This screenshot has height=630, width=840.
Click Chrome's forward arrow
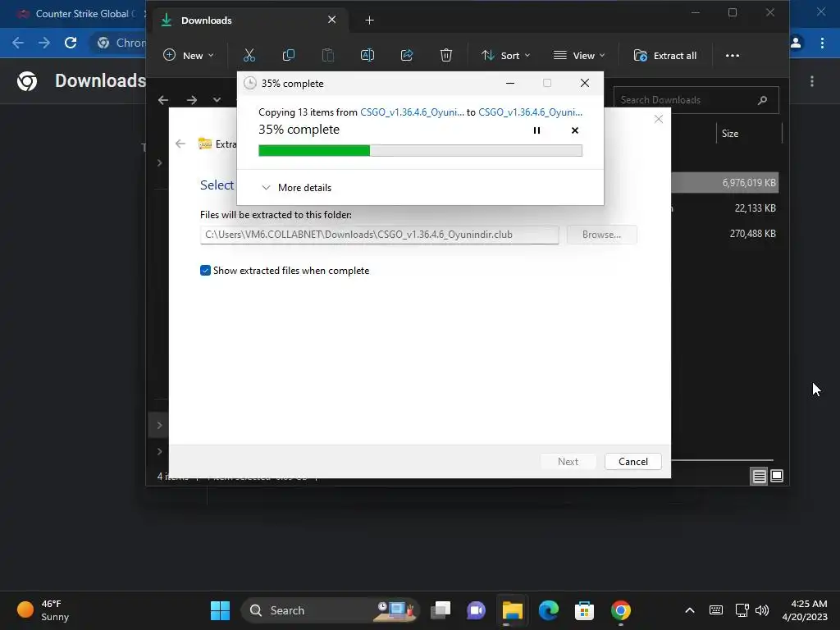(x=44, y=43)
